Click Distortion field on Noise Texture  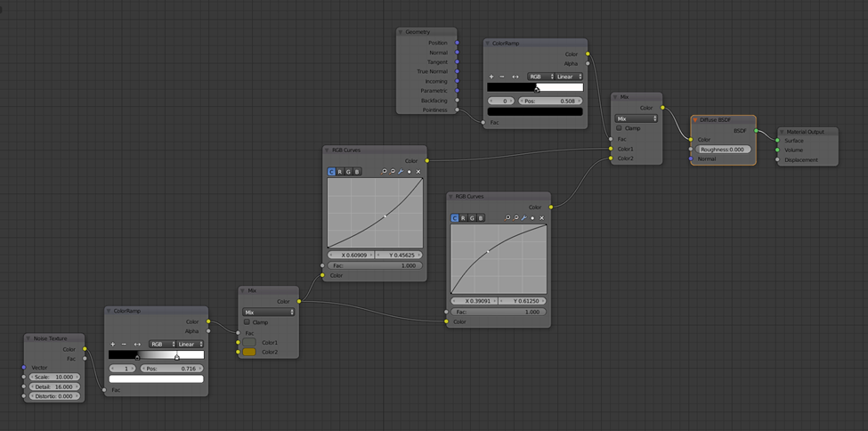pos(54,396)
